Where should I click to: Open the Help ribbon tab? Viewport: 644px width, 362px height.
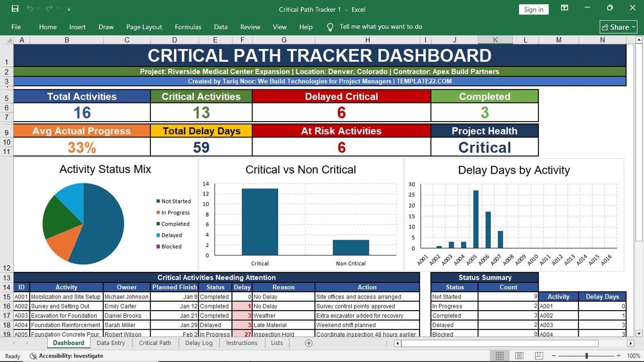[306, 27]
